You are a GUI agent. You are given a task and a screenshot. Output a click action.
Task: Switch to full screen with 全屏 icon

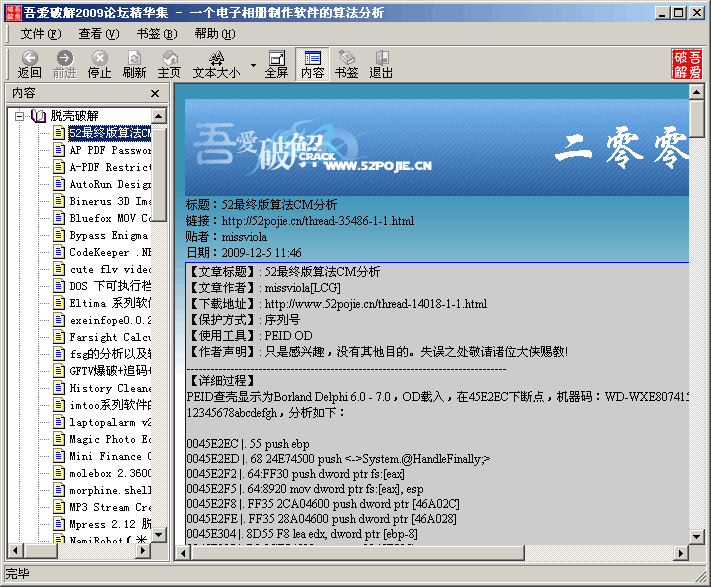[x=276, y=65]
